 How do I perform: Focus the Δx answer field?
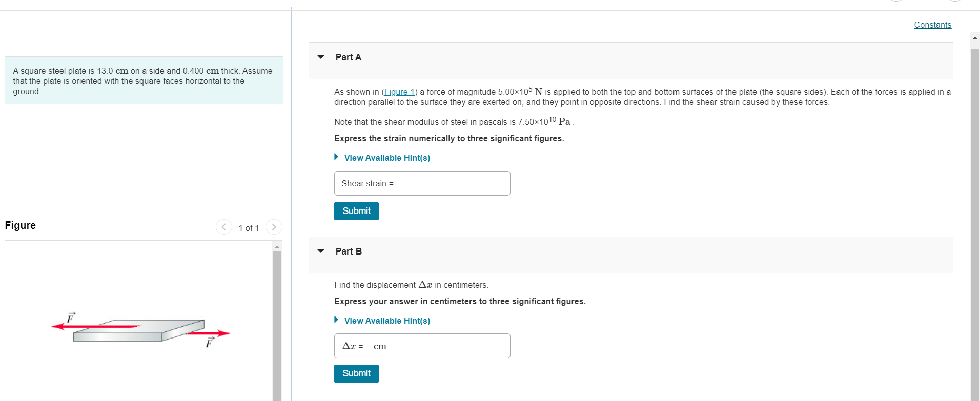(x=422, y=346)
